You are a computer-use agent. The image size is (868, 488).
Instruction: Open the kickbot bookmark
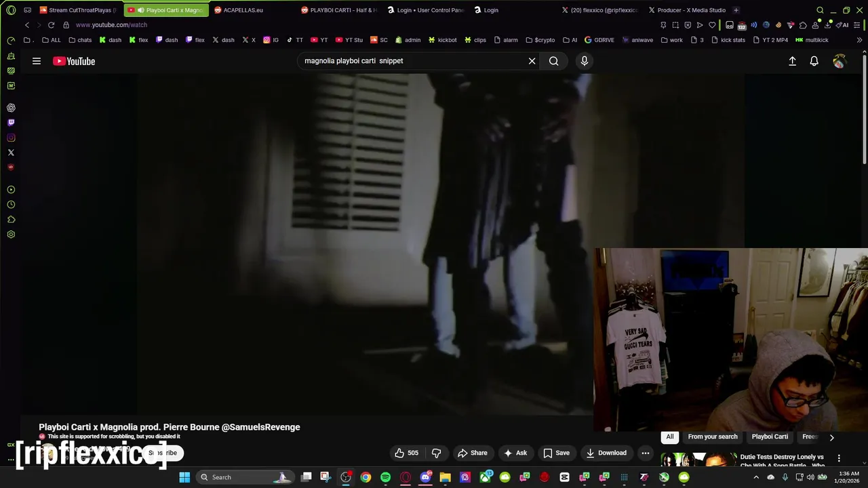coord(442,40)
